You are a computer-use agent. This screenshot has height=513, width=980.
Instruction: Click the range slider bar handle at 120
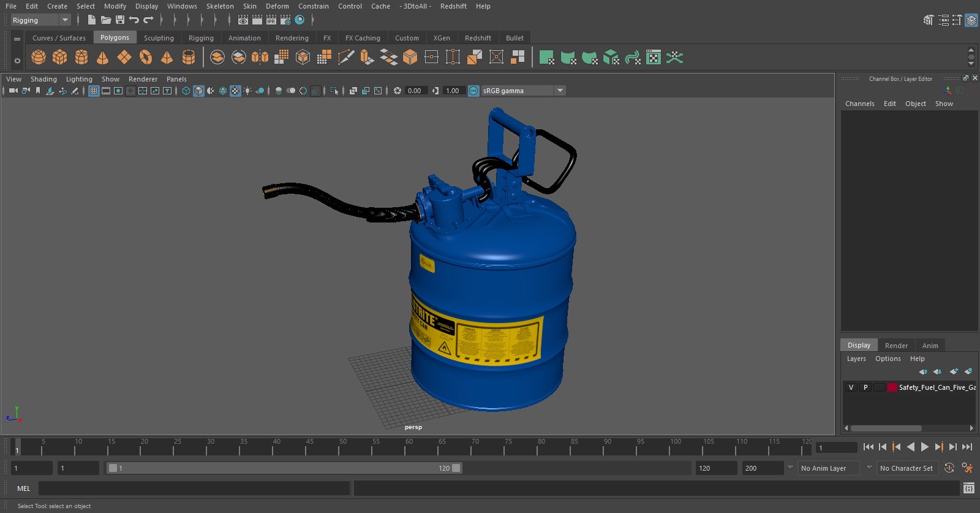point(456,468)
